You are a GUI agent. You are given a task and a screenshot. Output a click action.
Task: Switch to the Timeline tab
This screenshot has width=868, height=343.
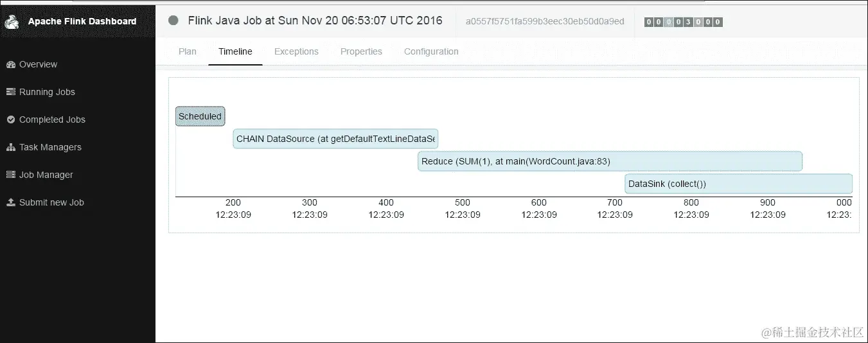coord(235,51)
